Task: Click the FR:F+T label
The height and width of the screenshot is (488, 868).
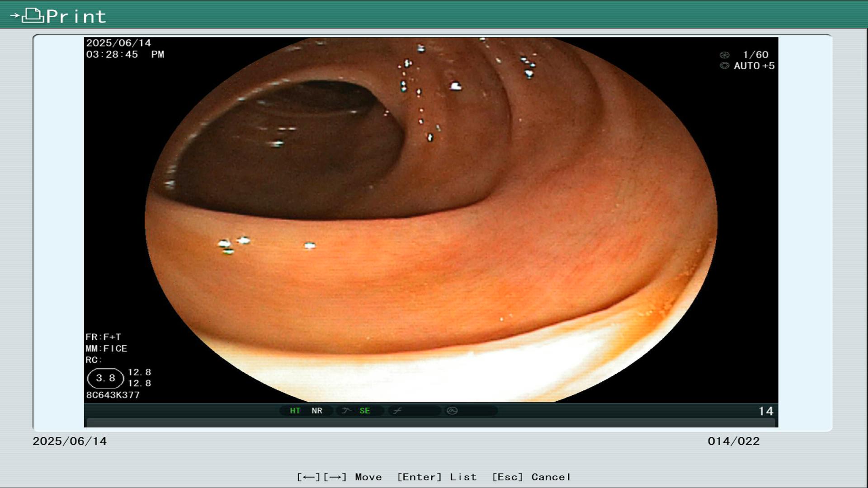Action: pos(103,337)
